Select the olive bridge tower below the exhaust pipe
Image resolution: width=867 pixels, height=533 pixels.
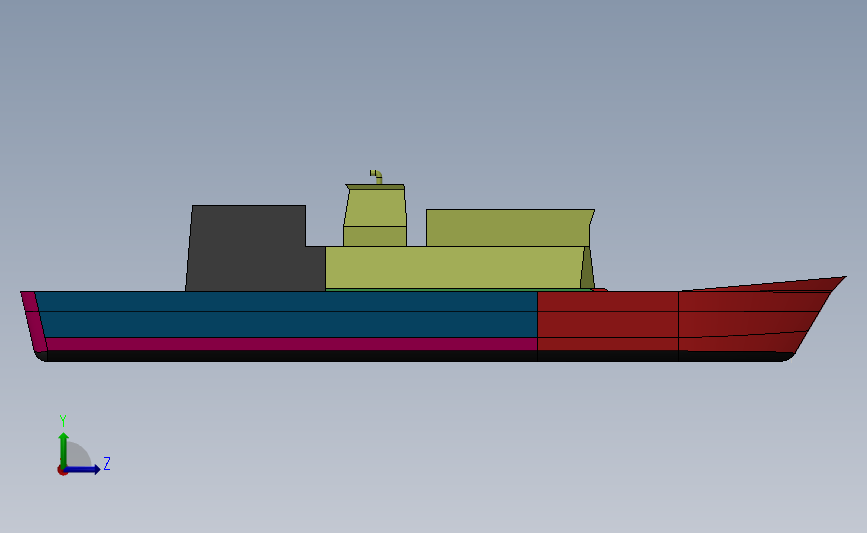[375, 216]
